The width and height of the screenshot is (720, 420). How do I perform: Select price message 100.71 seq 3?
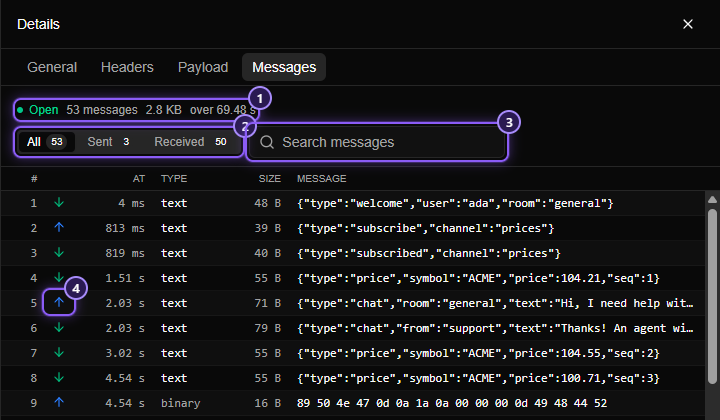pyautogui.click(x=353, y=378)
